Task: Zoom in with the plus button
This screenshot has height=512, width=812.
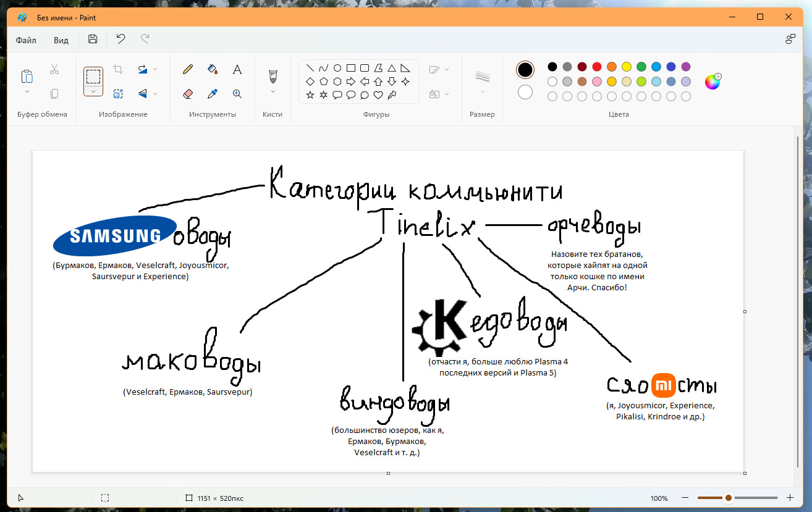Action: pyautogui.click(x=790, y=498)
